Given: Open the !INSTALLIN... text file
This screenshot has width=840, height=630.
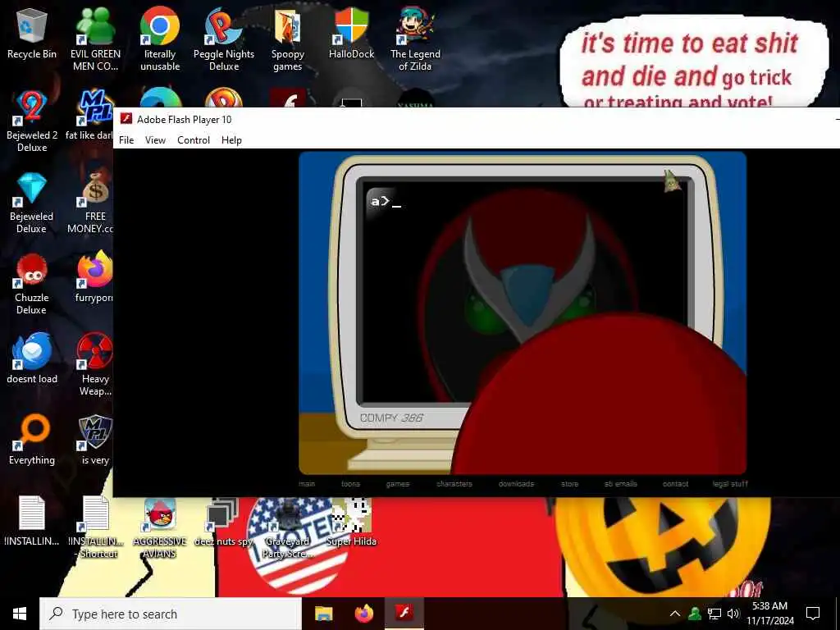Looking at the screenshot, I should 32,521.
